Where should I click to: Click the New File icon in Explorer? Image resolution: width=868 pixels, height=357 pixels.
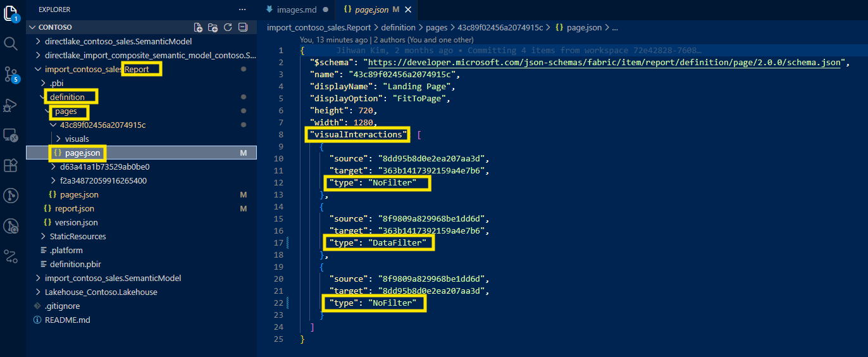pyautogui.click(x=198, y=27)
